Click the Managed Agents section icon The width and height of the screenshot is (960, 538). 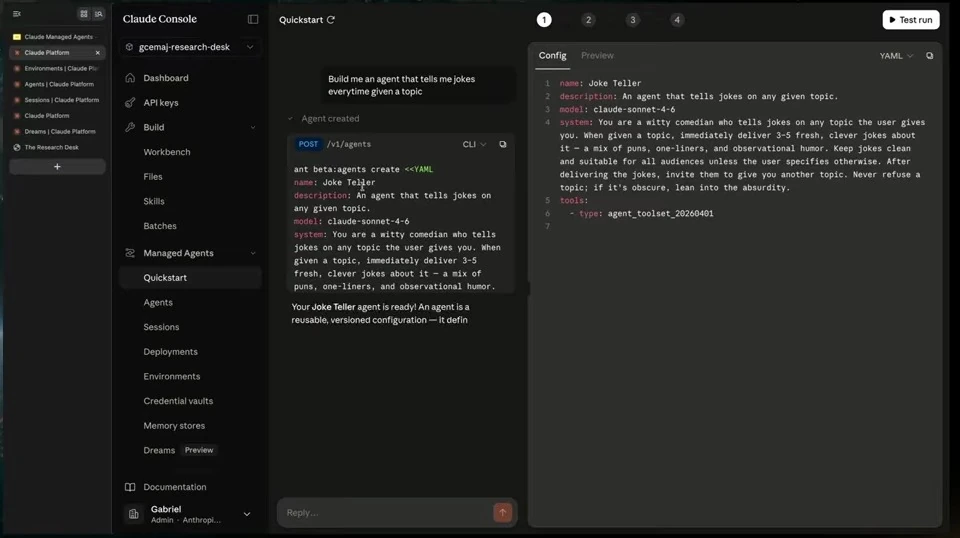(x=130, y=253)
